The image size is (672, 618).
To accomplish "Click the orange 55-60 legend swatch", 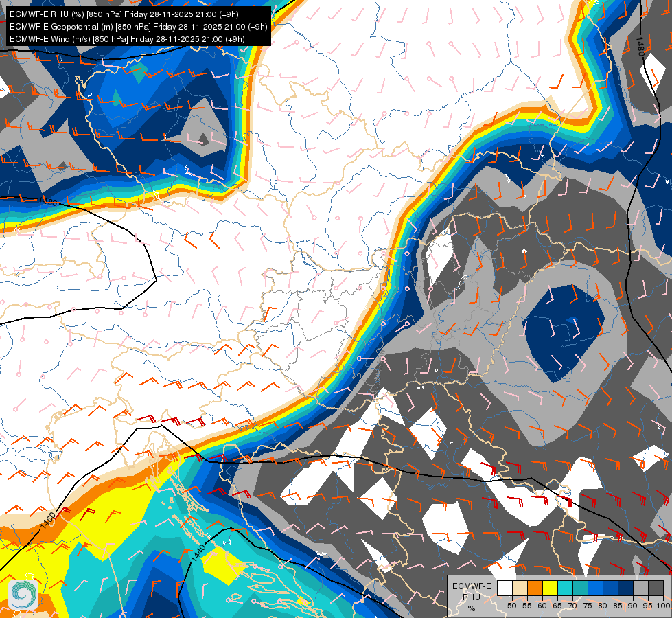I will [535, 588].
